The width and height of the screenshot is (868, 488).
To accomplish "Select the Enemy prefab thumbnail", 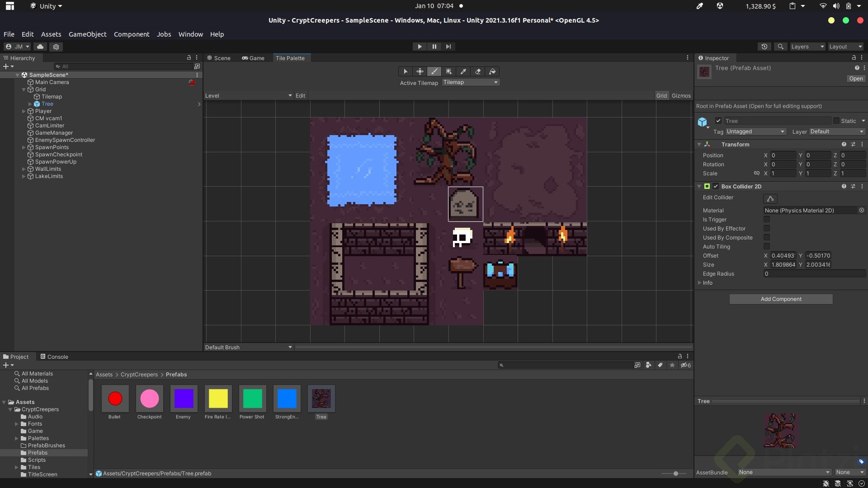I will [x=183, y=399].
